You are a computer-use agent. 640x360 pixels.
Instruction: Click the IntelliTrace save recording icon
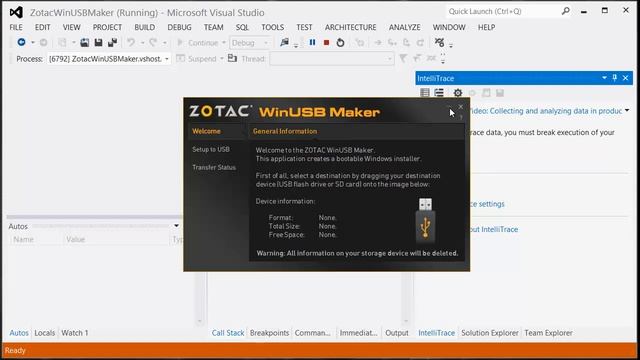click(500, 93)
